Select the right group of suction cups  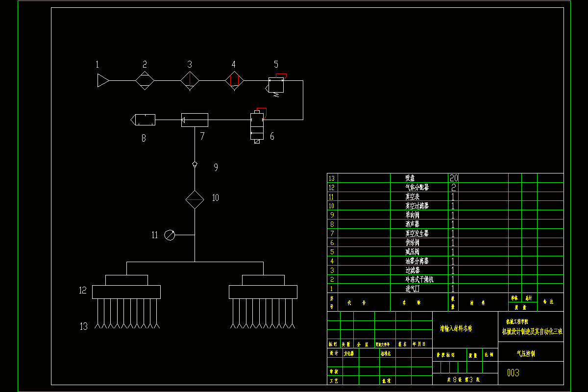263,314
